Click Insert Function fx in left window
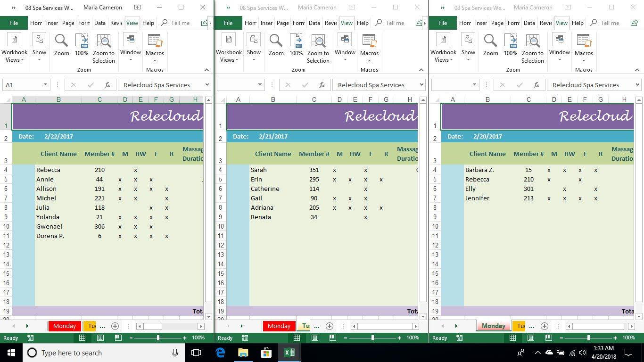Viewport: 644px width, 362px height. pyautogui.click(x=107, y=85)
